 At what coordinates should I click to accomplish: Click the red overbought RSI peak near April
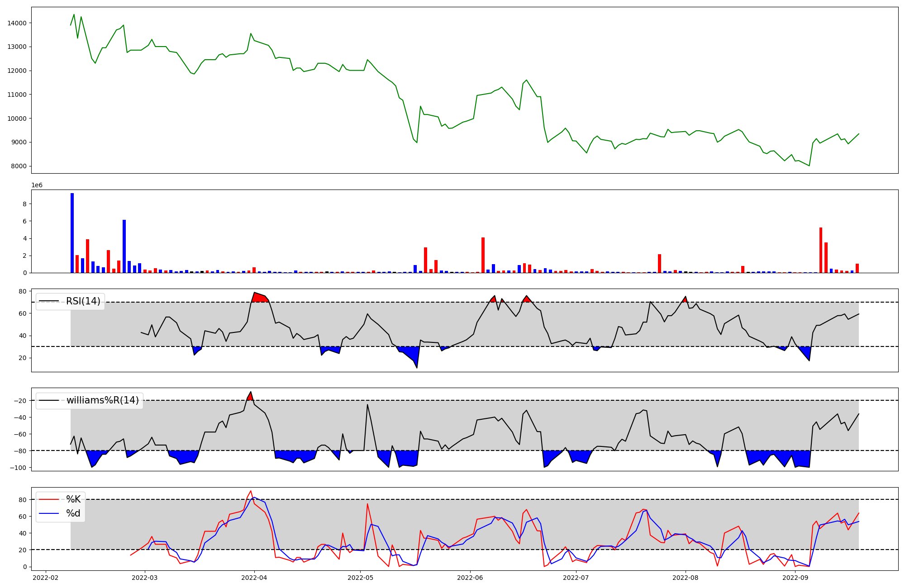[259, 298]
